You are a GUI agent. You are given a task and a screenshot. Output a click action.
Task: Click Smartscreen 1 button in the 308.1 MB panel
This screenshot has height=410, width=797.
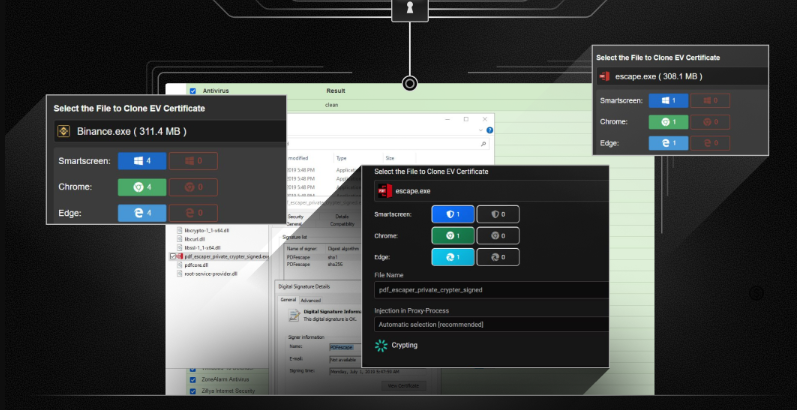(x=668, y=101)
